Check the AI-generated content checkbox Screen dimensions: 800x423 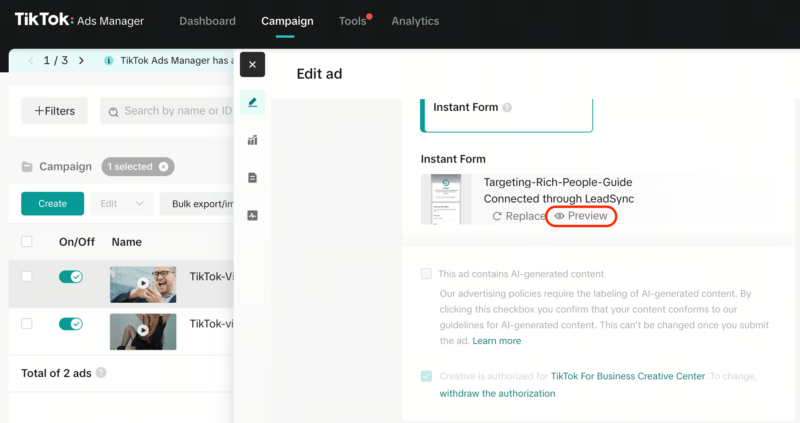coord(427,274)
